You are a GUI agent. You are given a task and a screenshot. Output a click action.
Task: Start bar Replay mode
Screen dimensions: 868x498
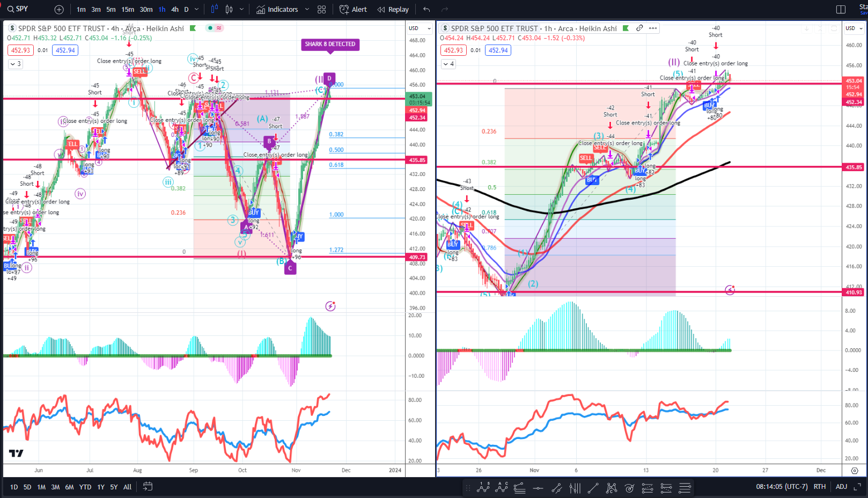(393, 10)
